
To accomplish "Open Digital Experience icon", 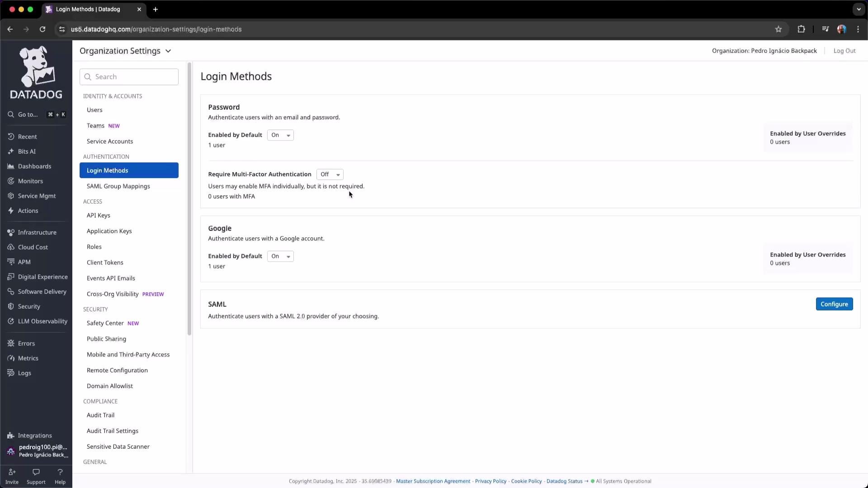I will click(11, 277).
